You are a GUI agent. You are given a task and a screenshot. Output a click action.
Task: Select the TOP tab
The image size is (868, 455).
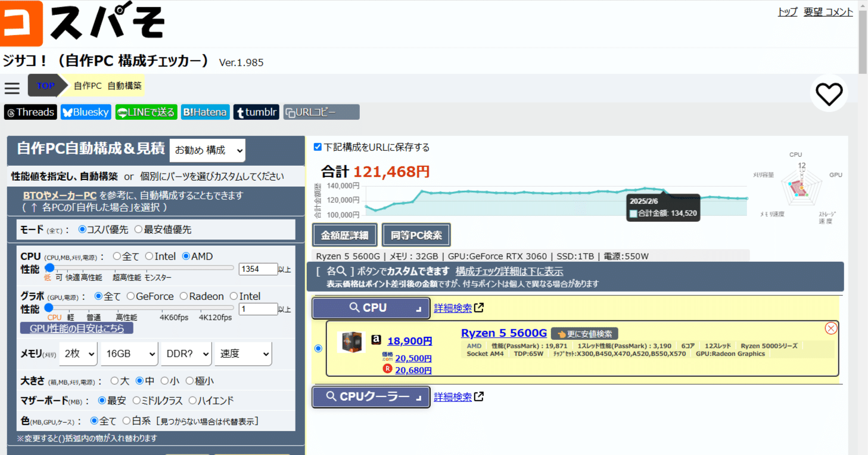tap(46, 86)
